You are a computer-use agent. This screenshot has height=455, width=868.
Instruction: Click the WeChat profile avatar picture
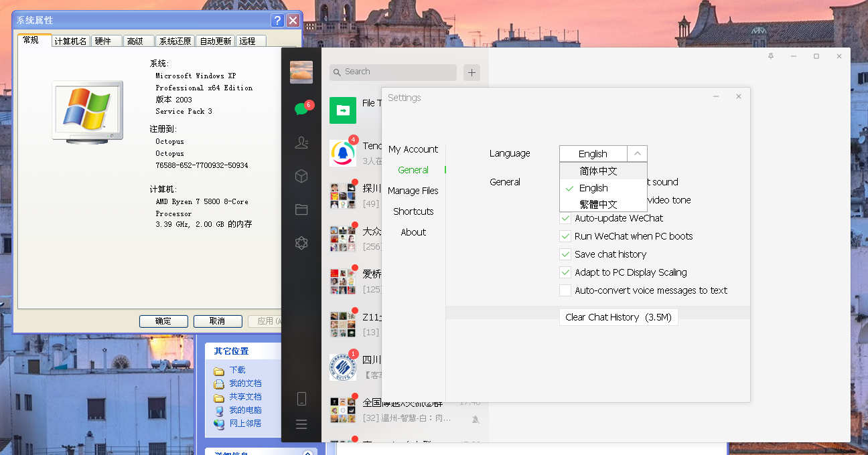[301, 72]
